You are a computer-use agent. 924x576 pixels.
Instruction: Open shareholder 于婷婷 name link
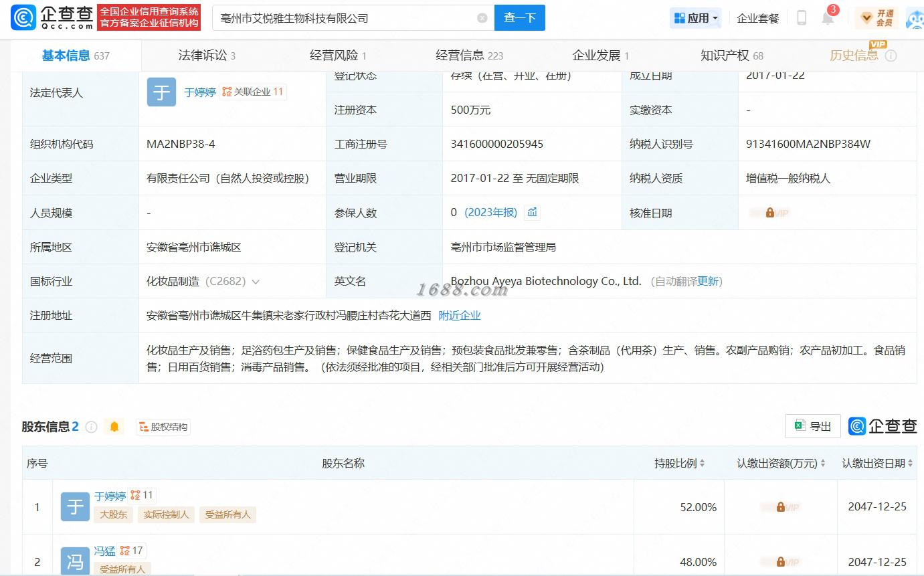[110, 496]
